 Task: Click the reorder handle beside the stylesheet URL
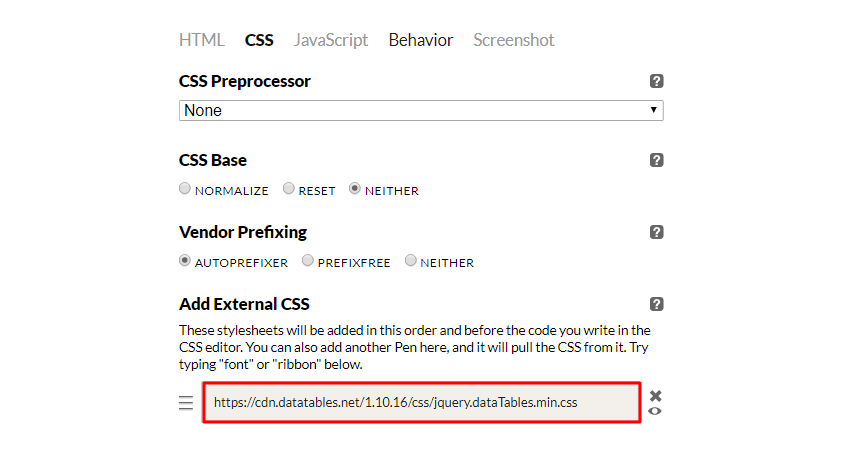point(186,403)
